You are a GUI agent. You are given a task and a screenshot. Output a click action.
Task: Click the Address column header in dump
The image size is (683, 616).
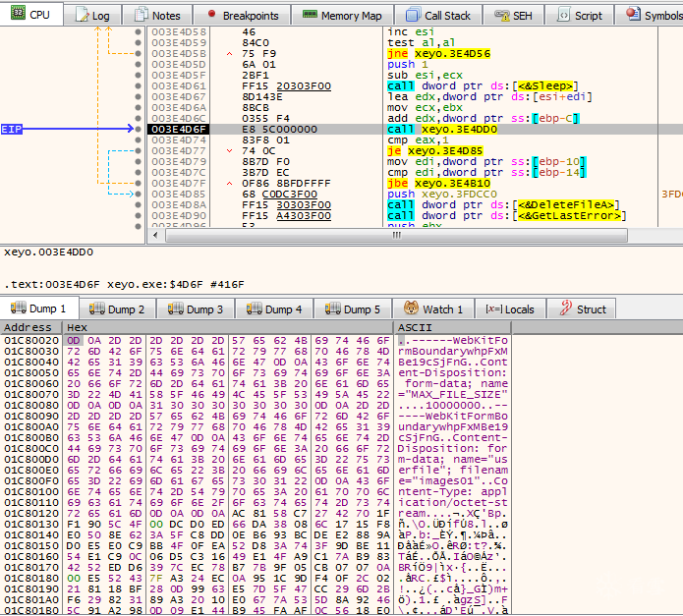[x=31, y=327]
